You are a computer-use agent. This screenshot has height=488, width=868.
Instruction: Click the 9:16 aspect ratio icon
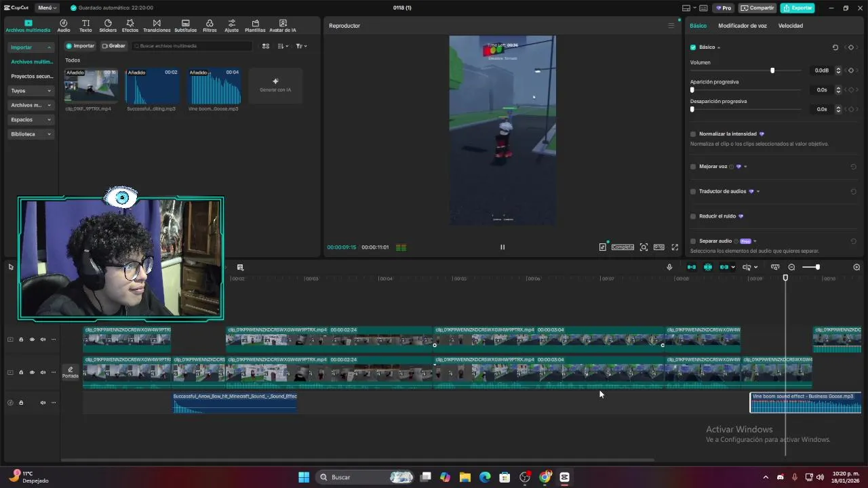pos(658,247)
